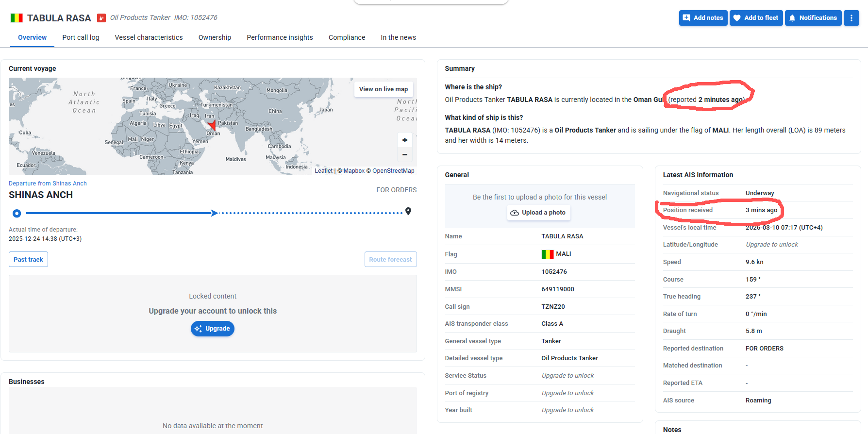Image resolution: width=868 pixels, height=434 pixels.
Task: Show the vessel's Past track
Action: (28, 259)
